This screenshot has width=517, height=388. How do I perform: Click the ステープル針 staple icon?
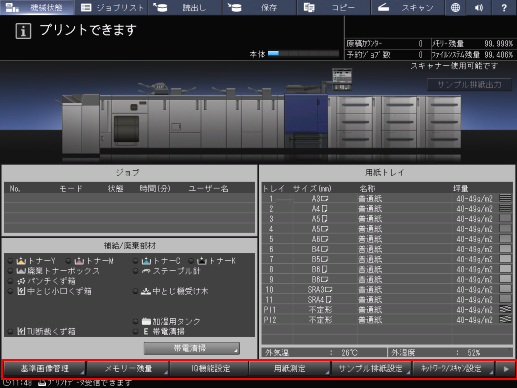coord(146,271)
